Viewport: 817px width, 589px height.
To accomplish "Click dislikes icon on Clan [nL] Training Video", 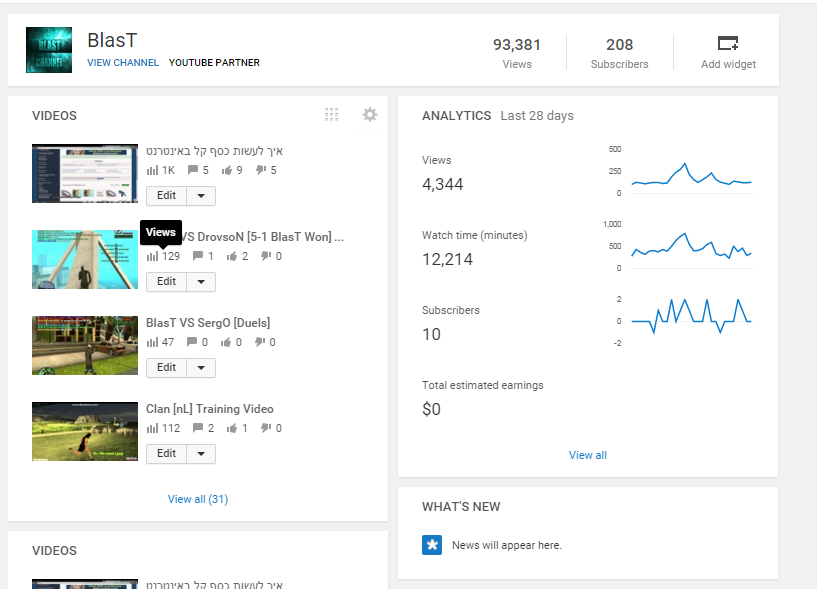I will [266, 428].
